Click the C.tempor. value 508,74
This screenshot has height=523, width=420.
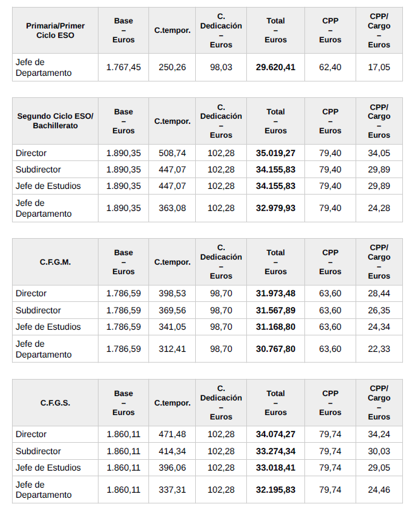[172, 153]
